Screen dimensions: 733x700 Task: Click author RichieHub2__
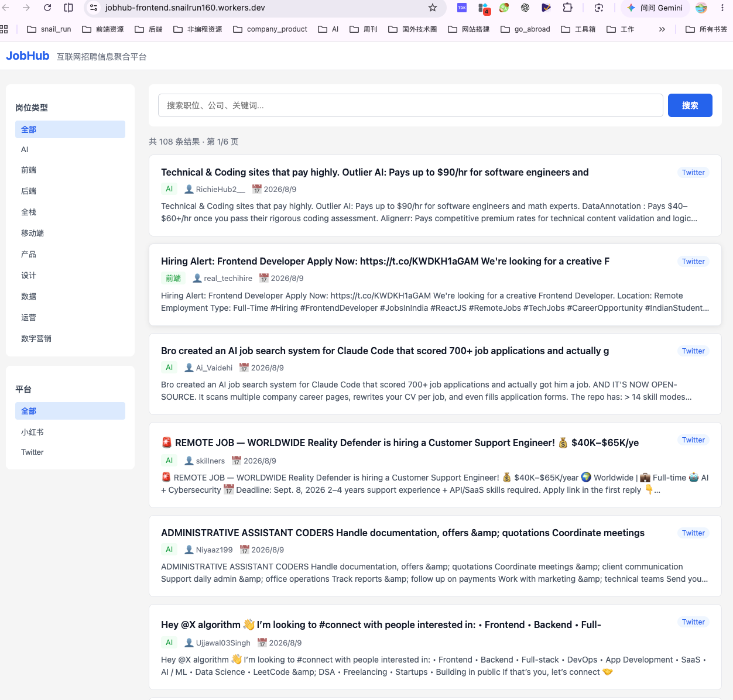215,189
